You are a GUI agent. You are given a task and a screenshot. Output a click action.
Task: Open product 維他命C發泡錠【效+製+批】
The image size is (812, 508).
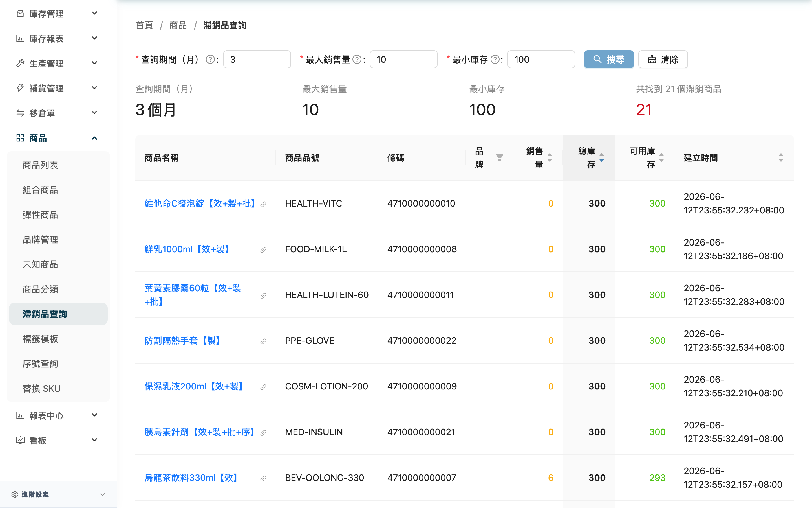coord(200,203)
